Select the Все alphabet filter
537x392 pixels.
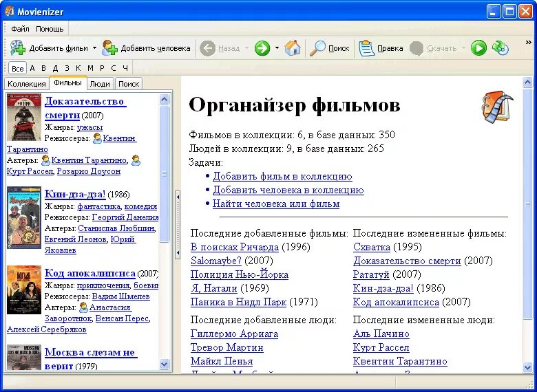coord(17,68)
